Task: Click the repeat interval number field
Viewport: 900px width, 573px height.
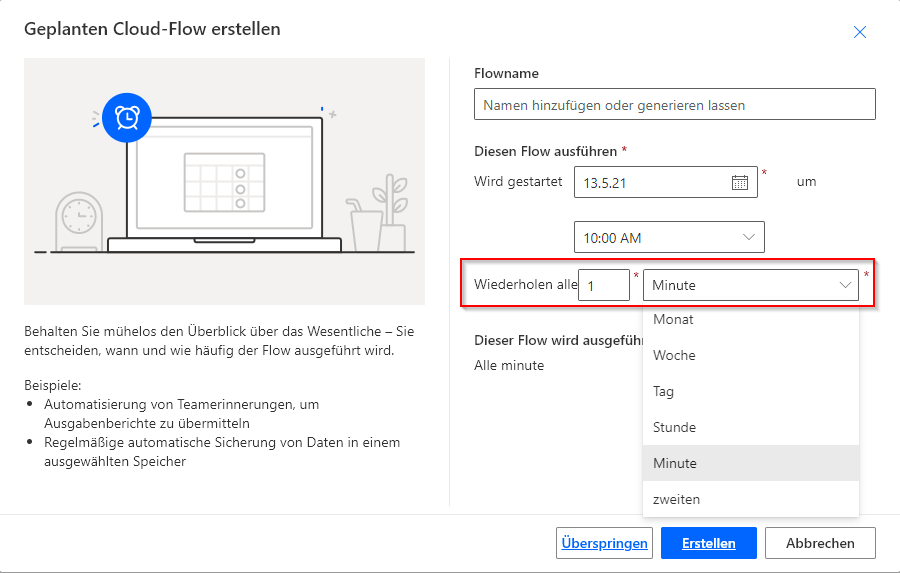Action: pyautogui.click(x=604, y=285)
